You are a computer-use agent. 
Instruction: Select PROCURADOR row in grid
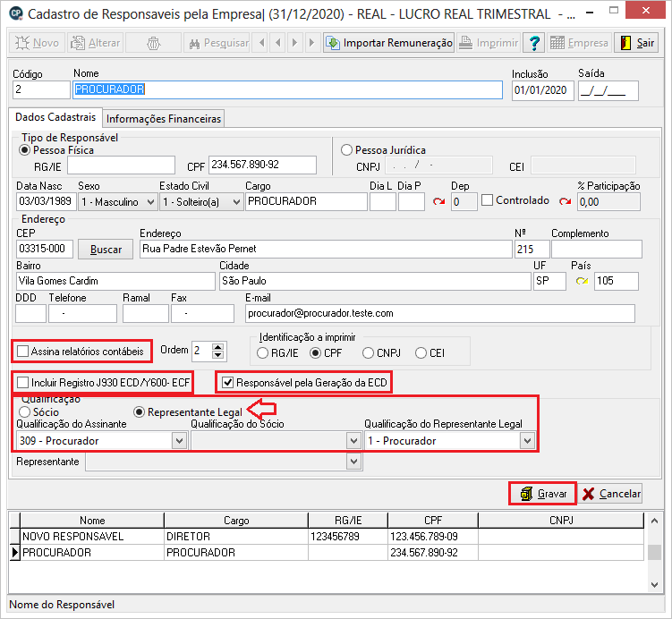tap(332, 553)
